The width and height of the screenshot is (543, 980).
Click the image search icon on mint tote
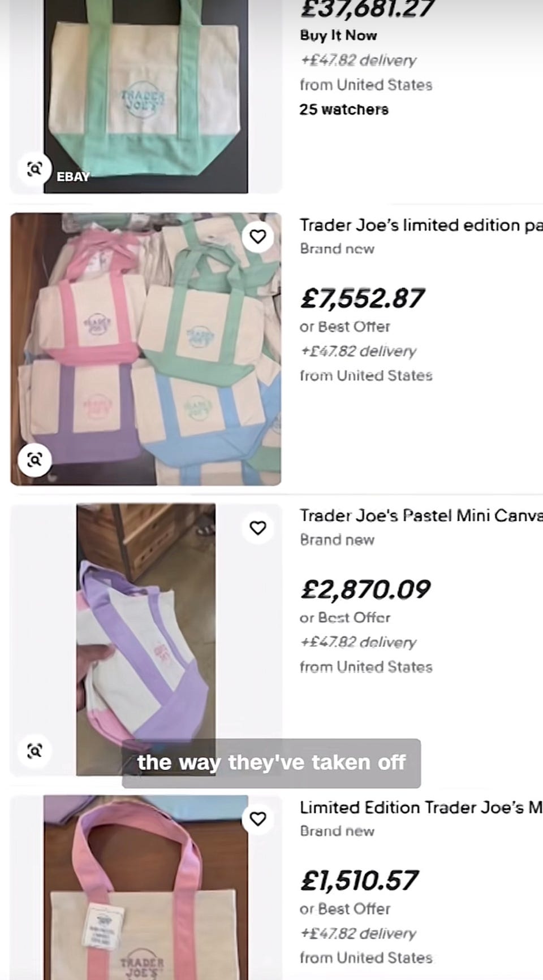[35, 168]
